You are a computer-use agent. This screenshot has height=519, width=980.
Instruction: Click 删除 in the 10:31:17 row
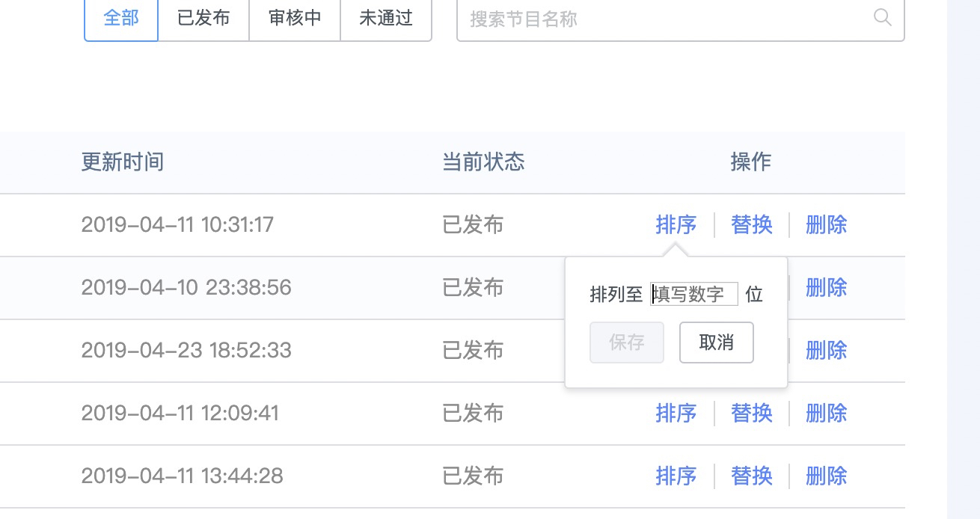click(x=827, y=224)
